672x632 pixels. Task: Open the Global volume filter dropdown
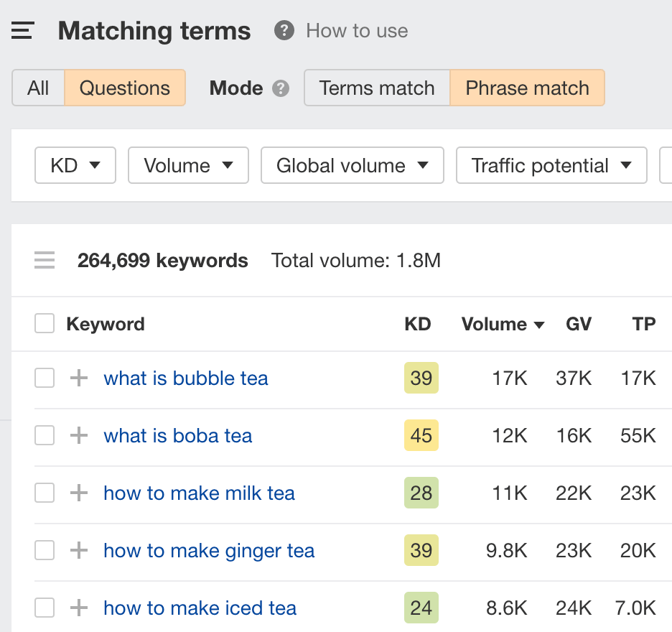click(x=352, y=166)
